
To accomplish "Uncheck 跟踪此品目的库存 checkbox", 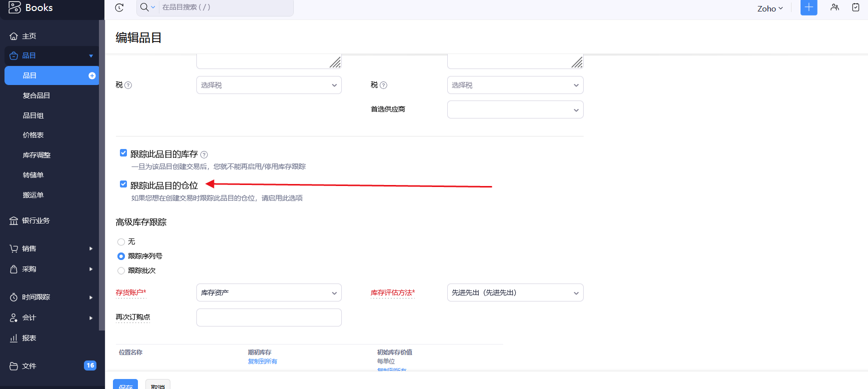I will (123, 153).
